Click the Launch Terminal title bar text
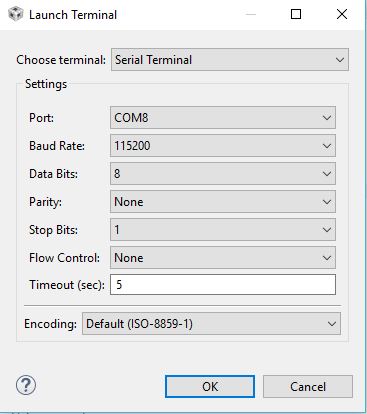The height and width of the screenshot is (414, 367). click(73, 15)
